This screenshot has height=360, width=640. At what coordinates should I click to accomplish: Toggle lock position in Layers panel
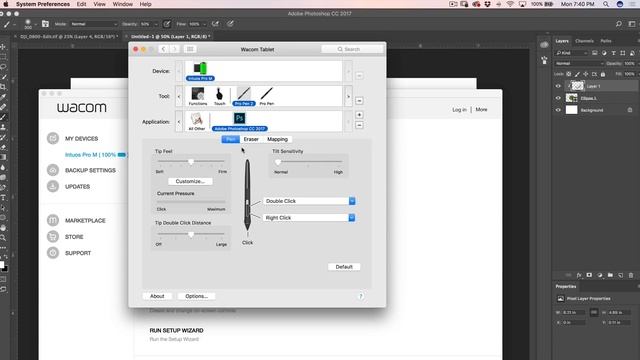tap(586, 74)
